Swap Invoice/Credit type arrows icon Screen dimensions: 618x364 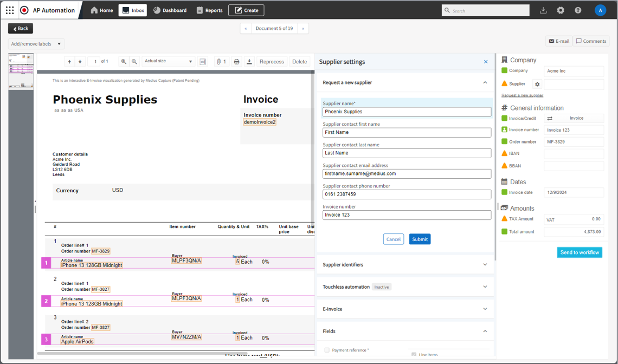[550, 118]
